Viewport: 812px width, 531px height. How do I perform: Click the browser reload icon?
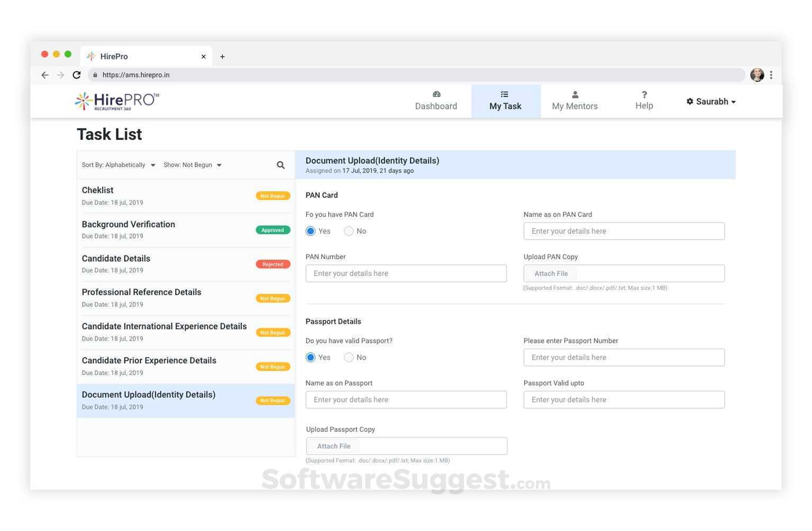pyautogui.click(x=76, y=75)
